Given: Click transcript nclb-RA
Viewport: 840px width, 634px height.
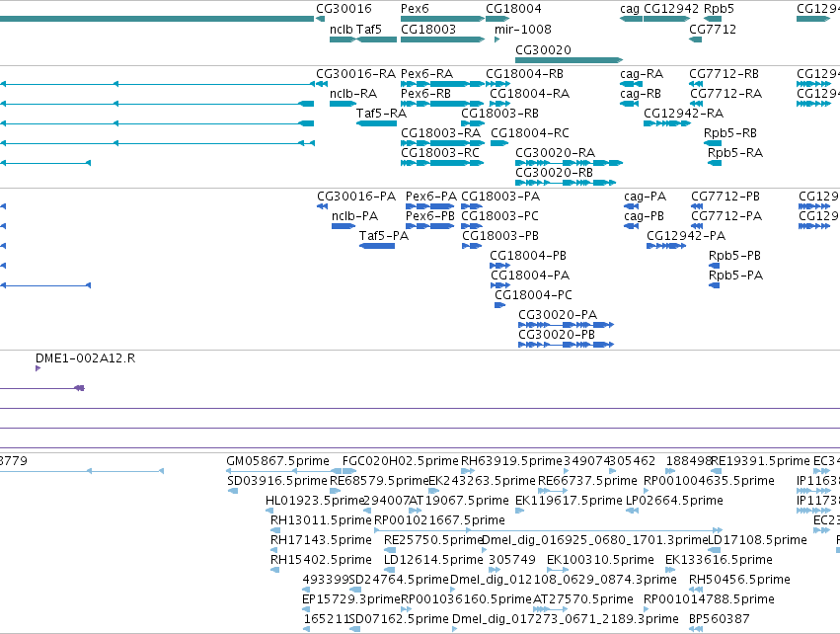Looking at the screenshot, I should 353,93.
